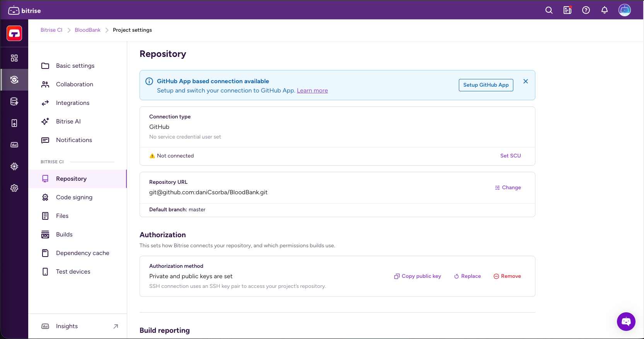The height and width of the screenshot is (339, 644).
Task: Click the "BITRISE CI" sidebar section label
Action: click(x=52, y=162)
